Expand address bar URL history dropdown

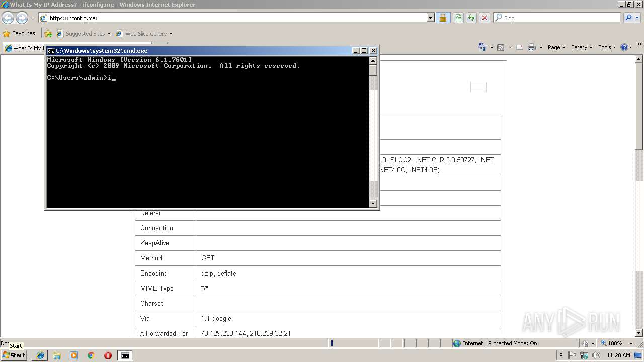coord(431,18)
